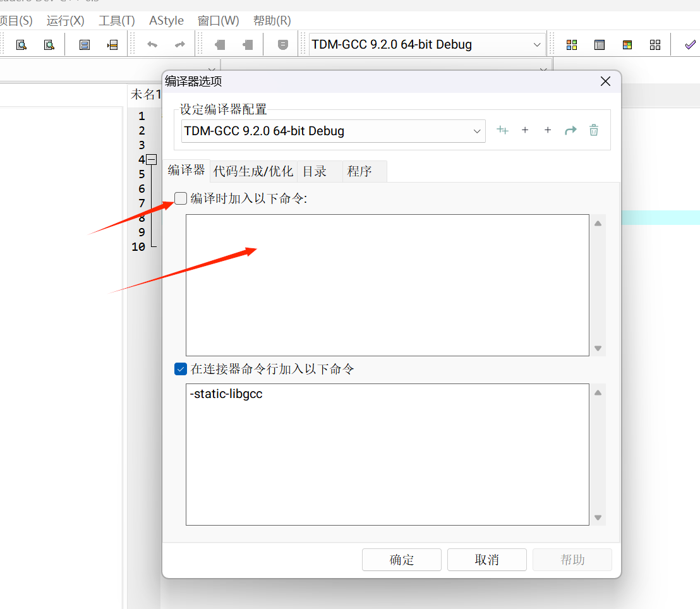Viewport: 700px width, 609px height.
Task: Click the trash delete compiler set icon
Action: coord(594,130)
